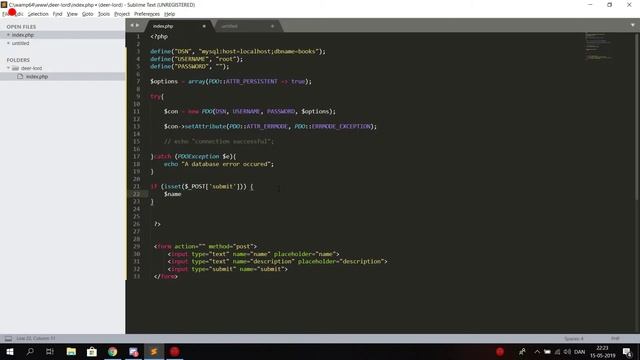
Task: Click the $name text on line 22
Action: pyautogui.click(x=172, y=194)
